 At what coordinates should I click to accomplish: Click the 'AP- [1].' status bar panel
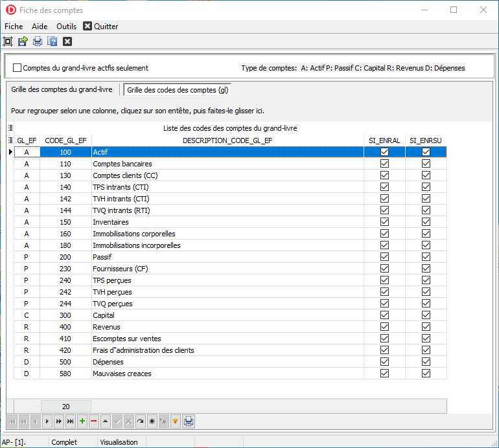24,442
